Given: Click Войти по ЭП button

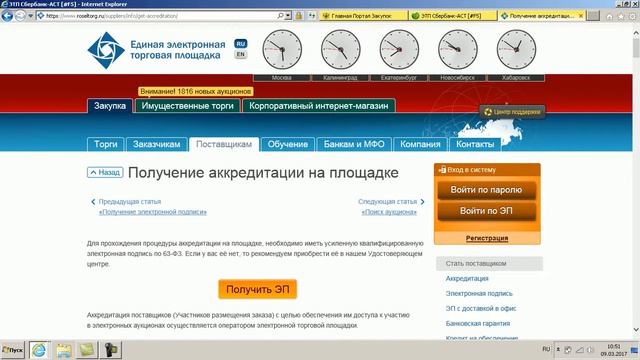Looking at the screenshot, I should click(x=487, y=211).
